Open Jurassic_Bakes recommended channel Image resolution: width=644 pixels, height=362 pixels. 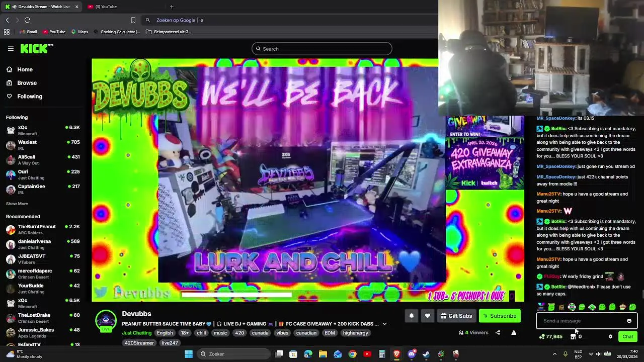tap(43, 333)
